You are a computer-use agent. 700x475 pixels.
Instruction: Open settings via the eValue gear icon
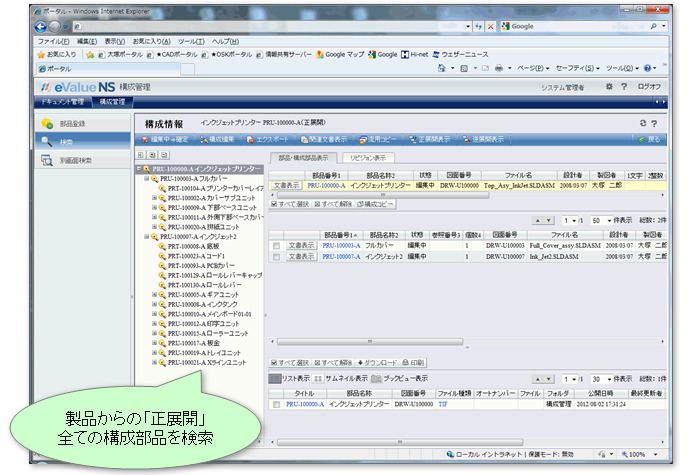609,87
